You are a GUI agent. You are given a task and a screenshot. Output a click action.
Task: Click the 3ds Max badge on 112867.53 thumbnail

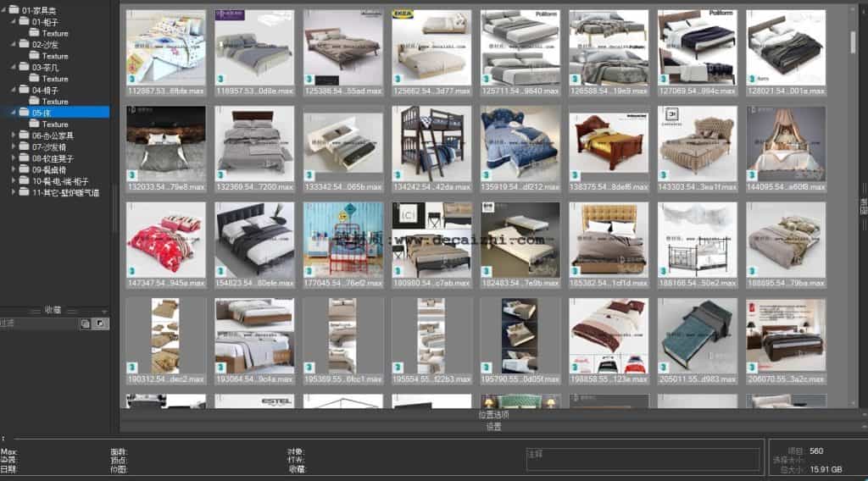click(132, 79)
